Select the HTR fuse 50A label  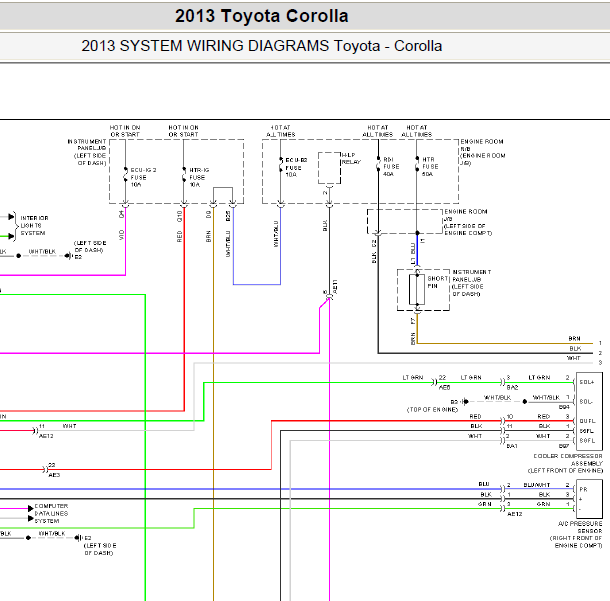[x=430, y=166]
